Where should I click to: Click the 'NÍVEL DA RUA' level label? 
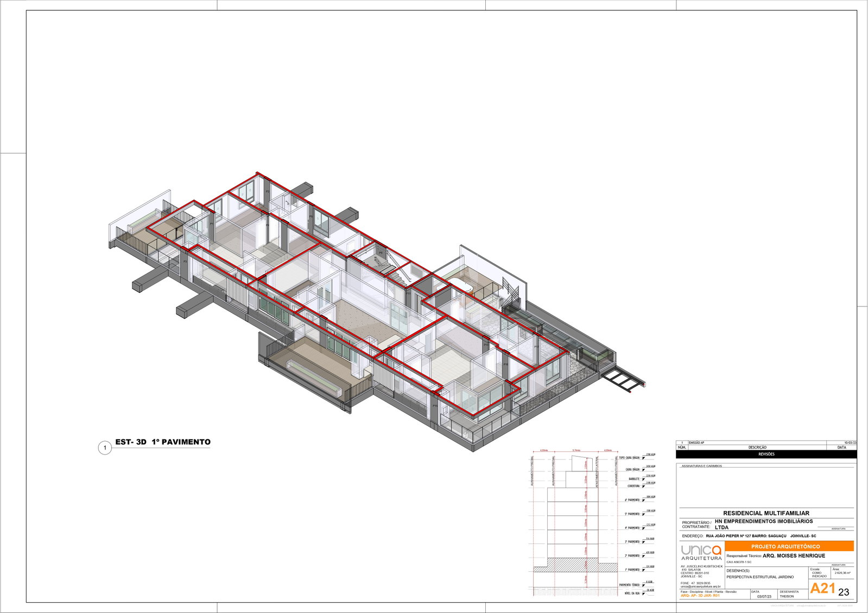[x=632, y=593]
